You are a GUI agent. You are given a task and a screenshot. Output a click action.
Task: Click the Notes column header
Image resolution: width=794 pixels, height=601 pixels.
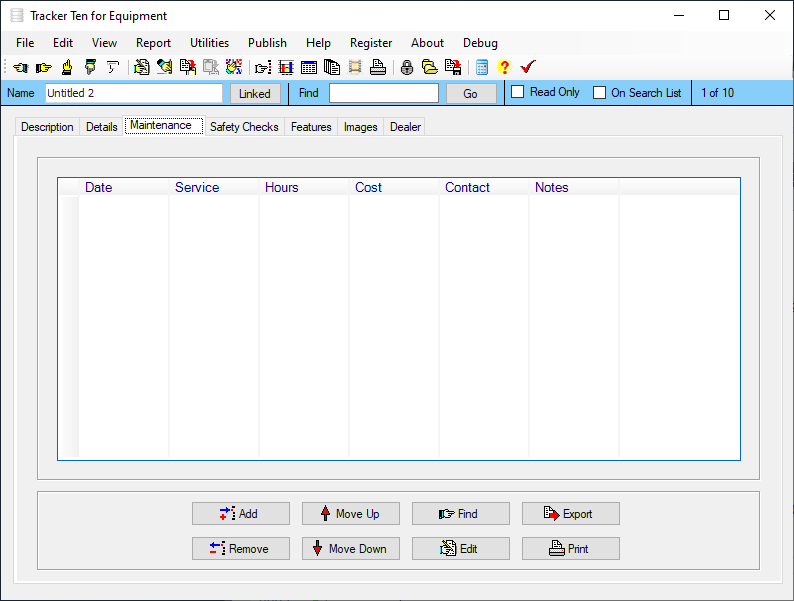pyautogui.click(x=574, y=187)
